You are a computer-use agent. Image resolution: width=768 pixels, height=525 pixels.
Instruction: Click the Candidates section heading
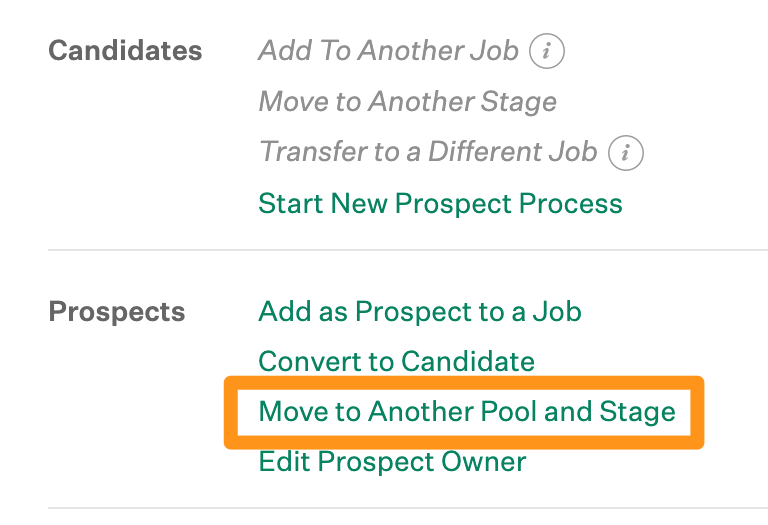point(125,50)
